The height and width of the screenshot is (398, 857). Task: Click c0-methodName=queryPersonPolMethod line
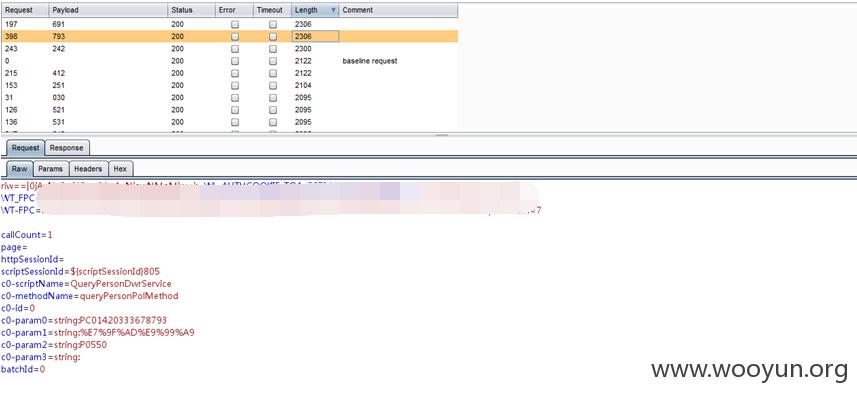coord(90,296)
